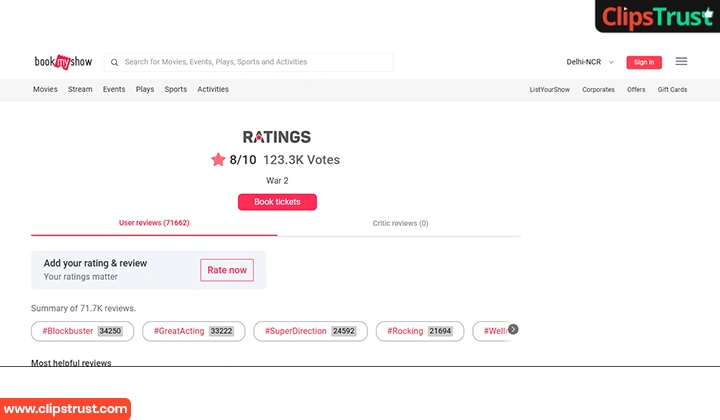This screenshot has height=420, width=720.
Task: Click the Summary of 71.7K reviews text
Action: (x=83, y=308)
